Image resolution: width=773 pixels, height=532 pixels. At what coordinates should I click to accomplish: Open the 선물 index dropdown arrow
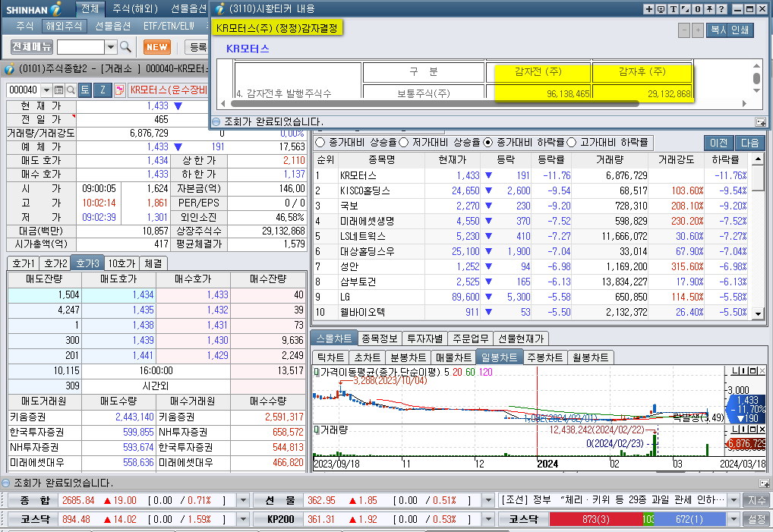488,500
